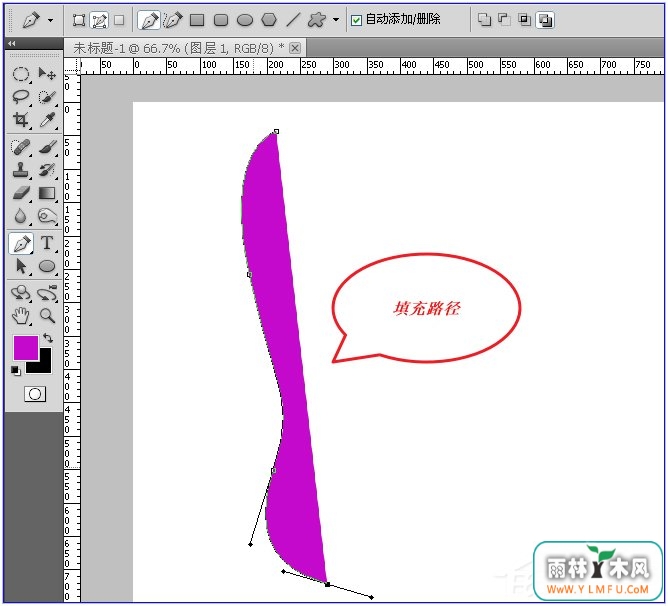Select the Blur tool

click(20, 216)
